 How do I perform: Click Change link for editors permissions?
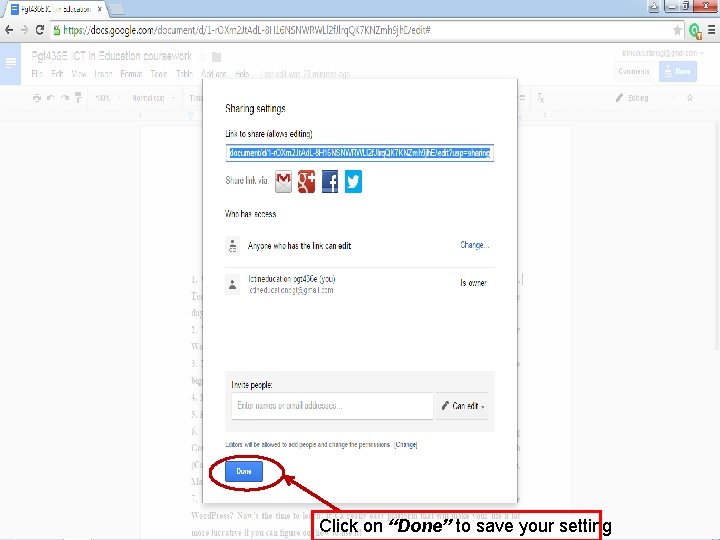[406, 444]
